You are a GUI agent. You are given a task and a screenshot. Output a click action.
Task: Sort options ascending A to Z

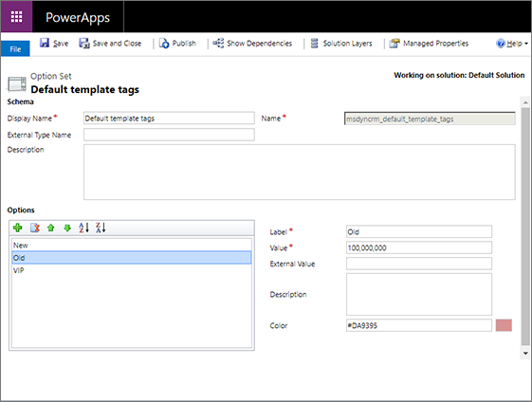83,228
